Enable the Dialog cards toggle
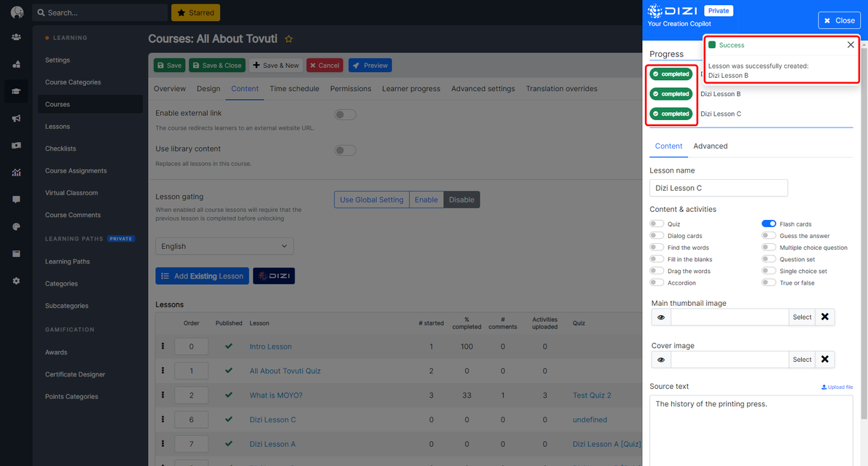 [x=657, y=235]
